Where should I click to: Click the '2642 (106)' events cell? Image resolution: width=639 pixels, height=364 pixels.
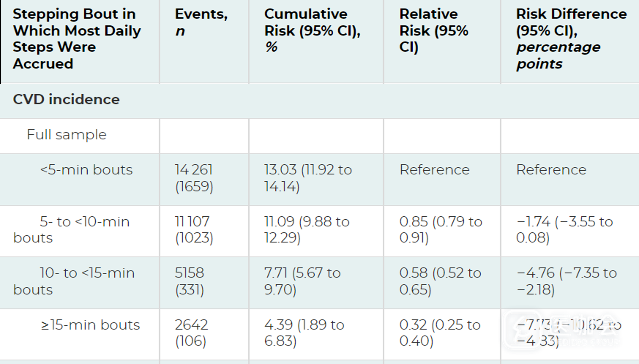[x=191, y=333]
